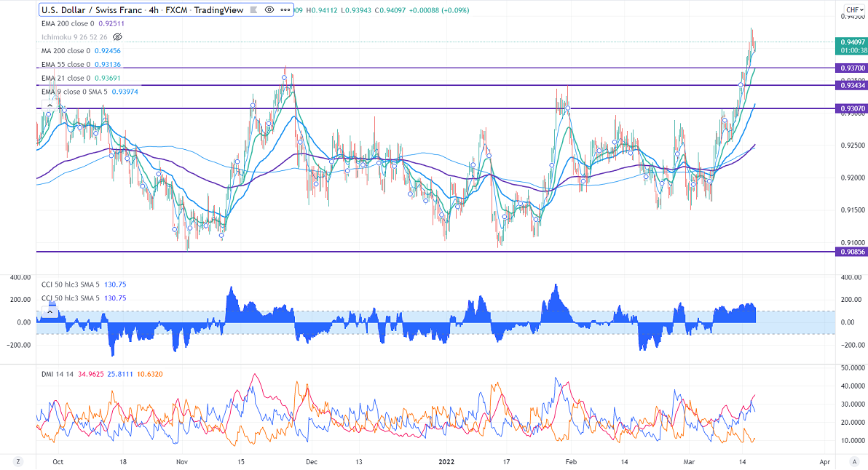Select the DMI 14 14 indicator label

pos(58,374)
